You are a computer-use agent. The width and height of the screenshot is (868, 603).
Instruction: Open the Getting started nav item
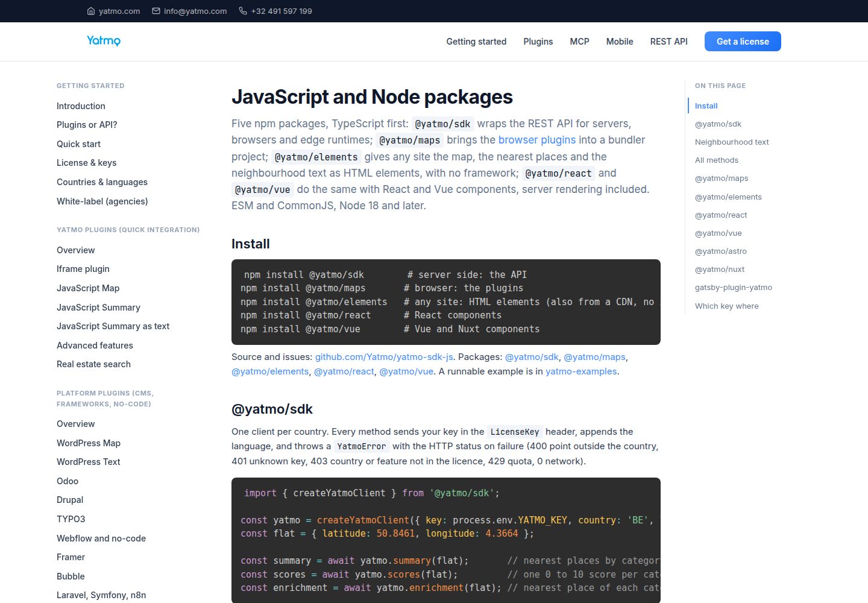coord(476,42)
